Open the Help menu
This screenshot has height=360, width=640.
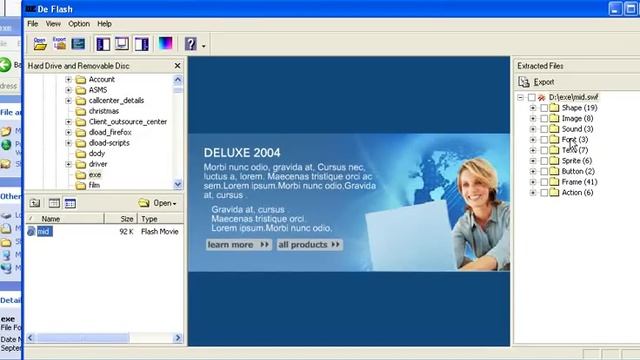pyautogui.click(x=104, y=24)
